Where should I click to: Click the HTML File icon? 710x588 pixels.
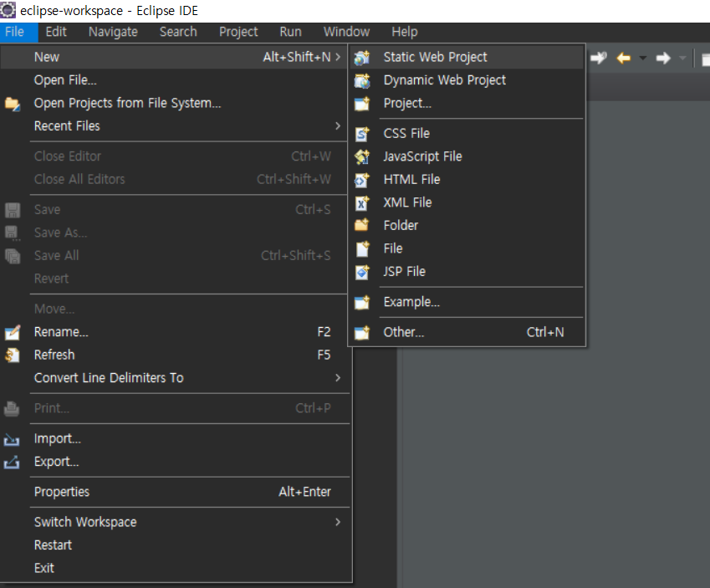362,180
